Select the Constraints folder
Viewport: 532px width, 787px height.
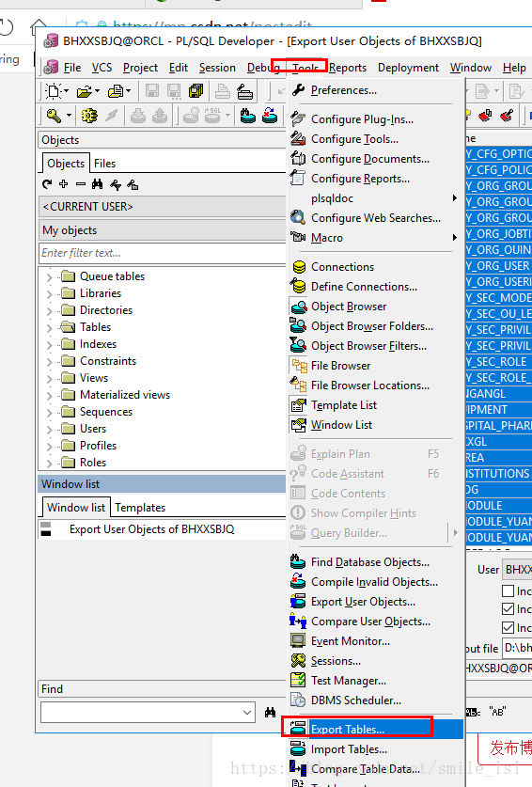point(108,361)
